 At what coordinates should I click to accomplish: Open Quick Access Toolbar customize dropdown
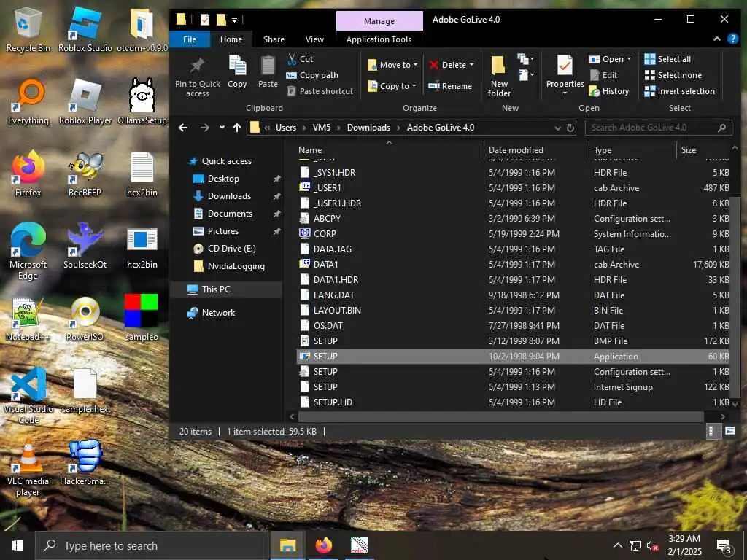pos(234,20)
